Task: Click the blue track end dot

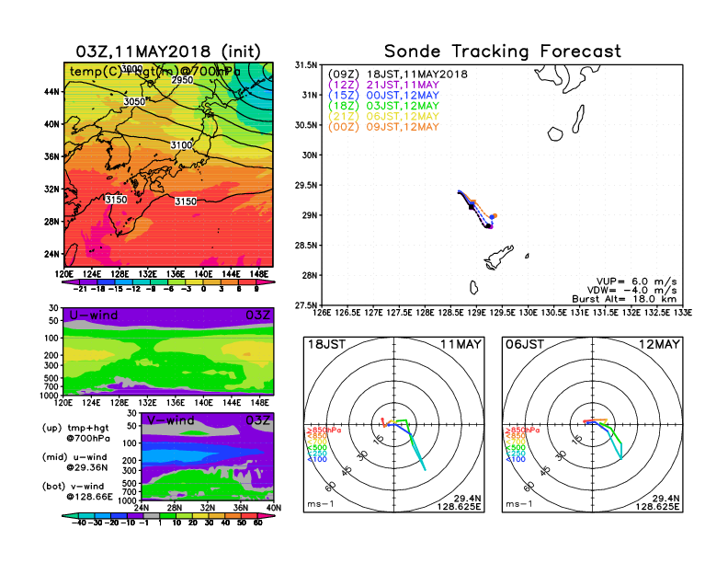Action: pyautogui.click(x=492, y=217)
